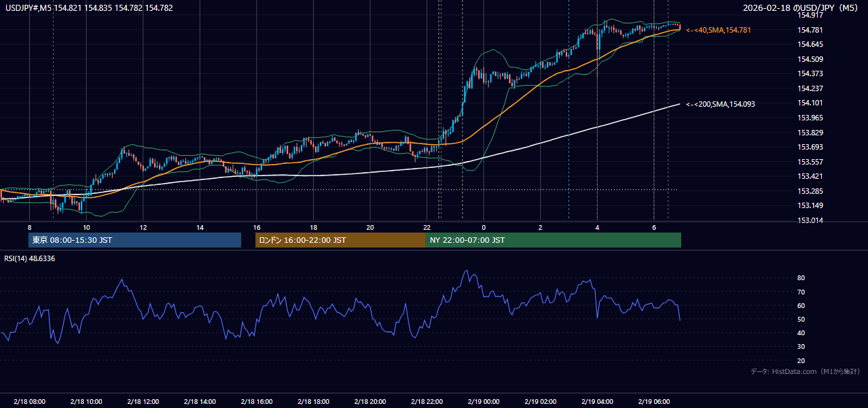Screen dimensions: 868x408
Task: Click the price axis value 153.421
Action: coord(810,176)
